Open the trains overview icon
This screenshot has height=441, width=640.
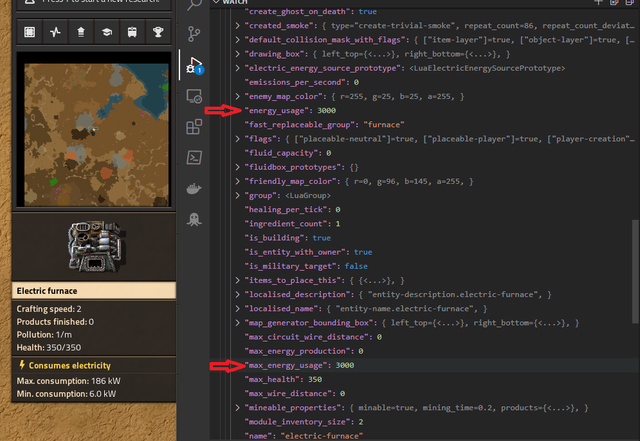coord(132,32)
